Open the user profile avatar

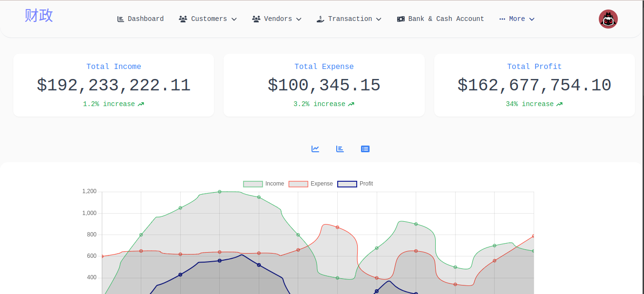(x=608, y=19)
